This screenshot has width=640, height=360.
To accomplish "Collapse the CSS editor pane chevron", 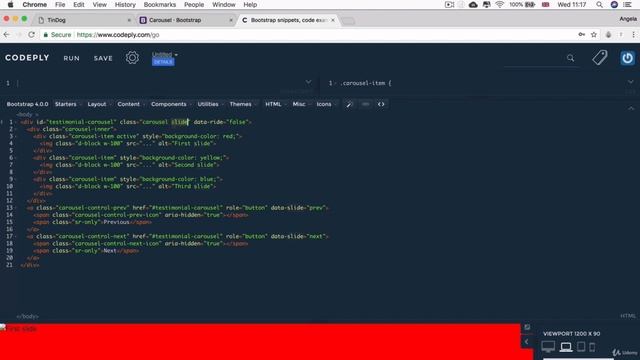I will pyautogui.click(x=631, y=82).
